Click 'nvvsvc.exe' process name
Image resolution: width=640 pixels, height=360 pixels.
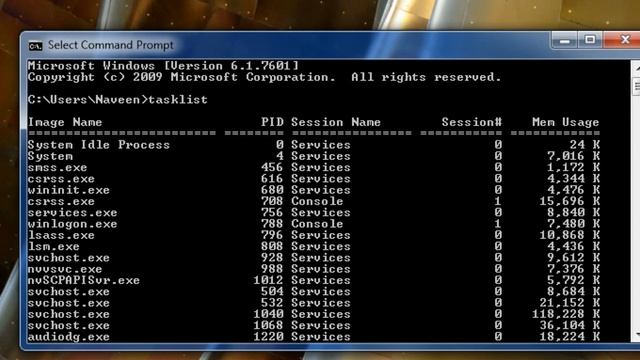(x=65, y=269)
